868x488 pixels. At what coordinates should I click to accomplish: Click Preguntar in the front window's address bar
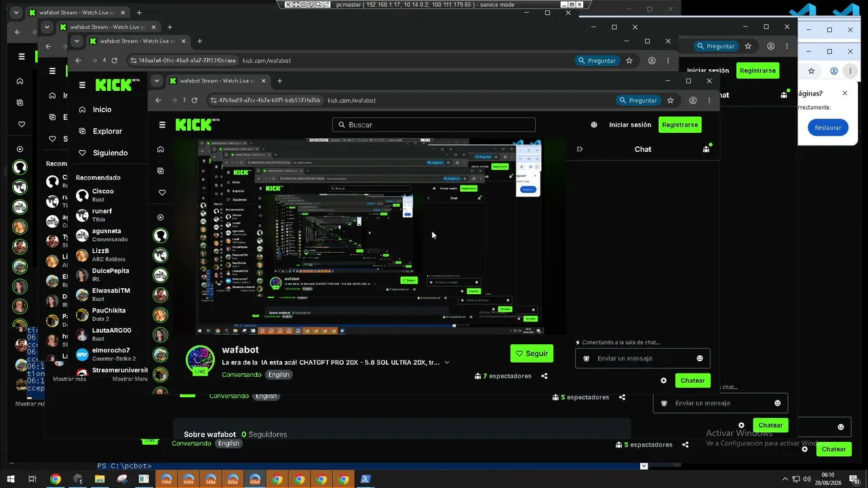(637, 100)
